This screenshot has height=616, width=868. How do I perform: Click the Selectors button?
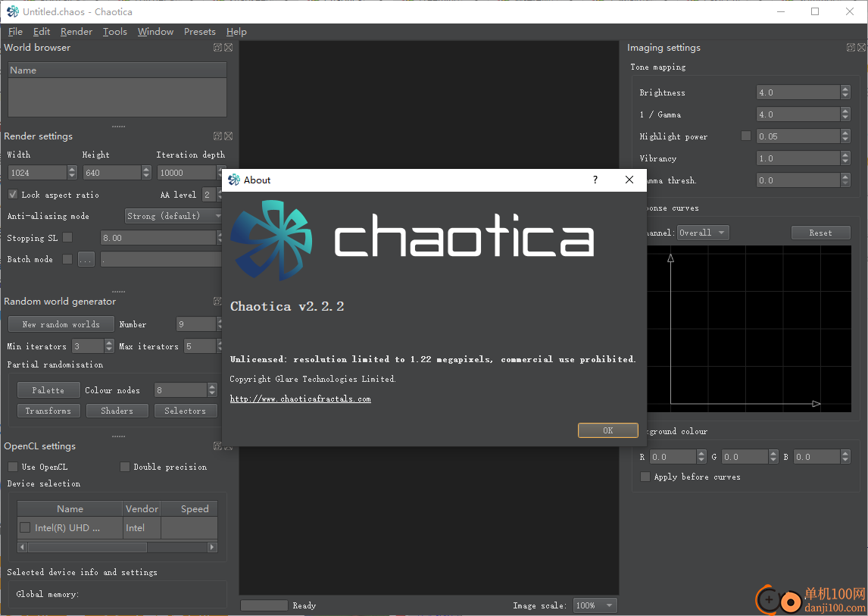coord(185,411)
